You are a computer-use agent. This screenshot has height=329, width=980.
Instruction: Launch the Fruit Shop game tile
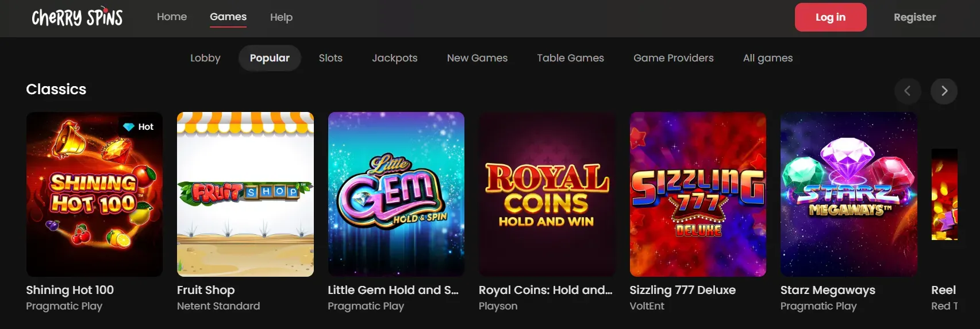click(245, 194)
